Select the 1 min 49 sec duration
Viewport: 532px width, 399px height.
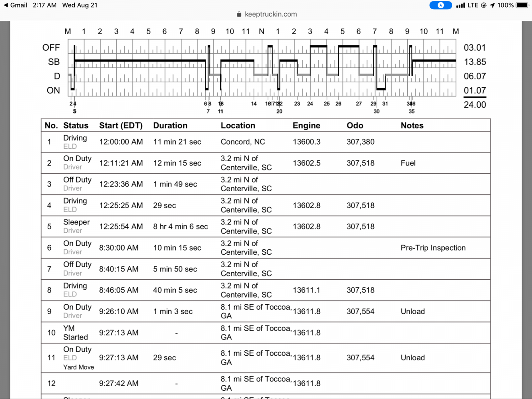pyautogui.click(x=175, y=184)
